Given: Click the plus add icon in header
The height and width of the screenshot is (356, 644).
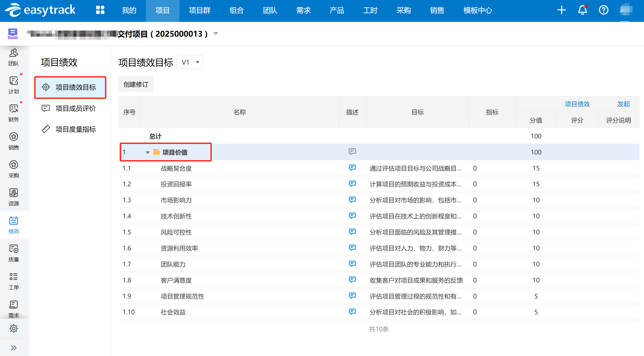Looking at the screenshot, I should (x=561, y=10).
